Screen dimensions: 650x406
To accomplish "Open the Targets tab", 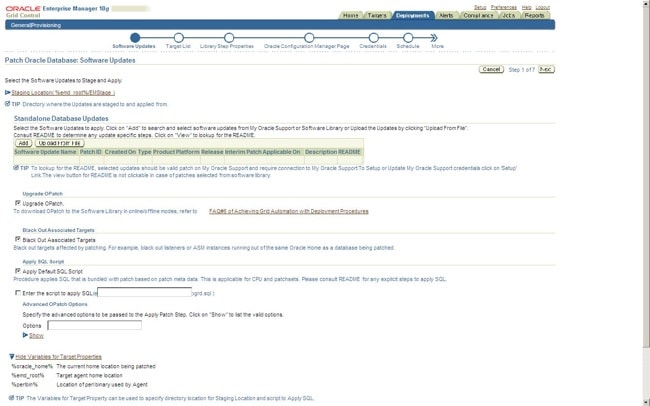I will (377, 15).
